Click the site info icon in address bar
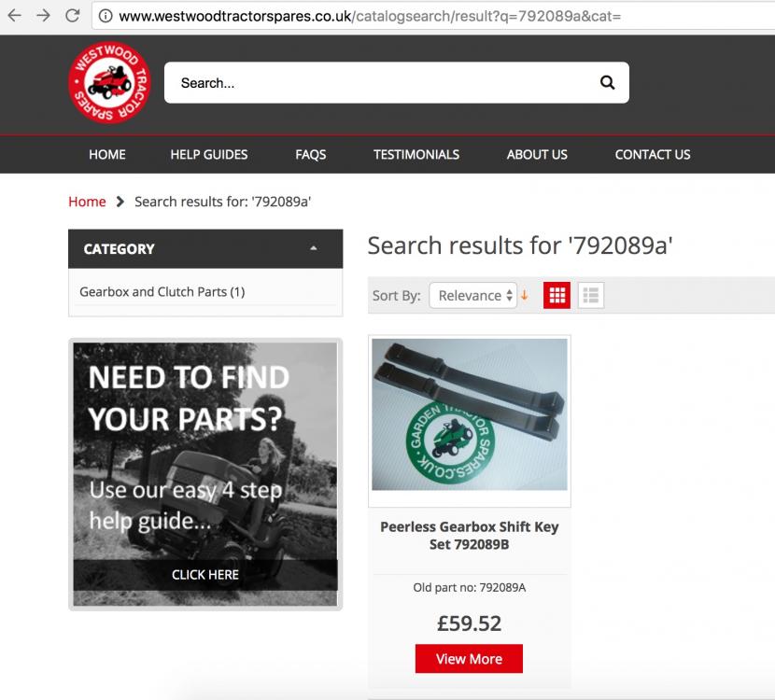775x700 pixels. (106, 16)
